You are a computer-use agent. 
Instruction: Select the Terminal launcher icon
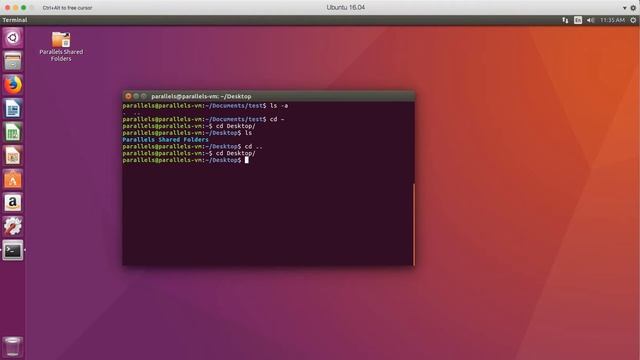pos(13,250)
